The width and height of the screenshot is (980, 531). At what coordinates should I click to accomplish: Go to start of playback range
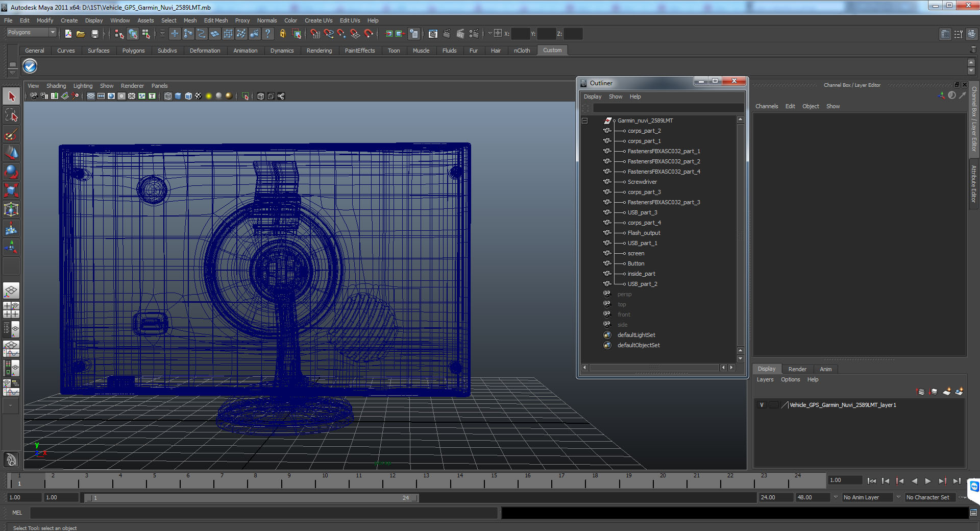(x=872, y=481)
